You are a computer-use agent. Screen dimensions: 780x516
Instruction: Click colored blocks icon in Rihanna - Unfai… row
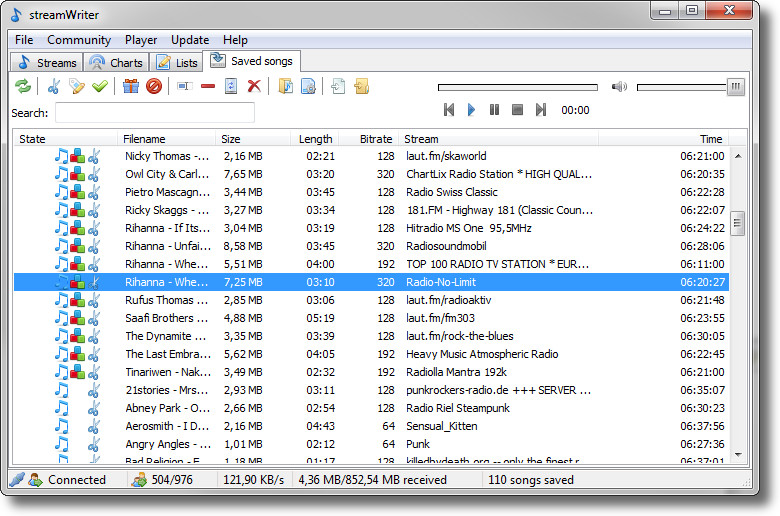[x=77, y=246]
